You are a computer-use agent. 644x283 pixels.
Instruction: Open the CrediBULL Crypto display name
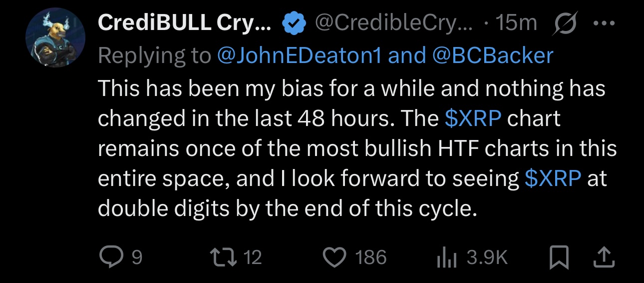185,23
